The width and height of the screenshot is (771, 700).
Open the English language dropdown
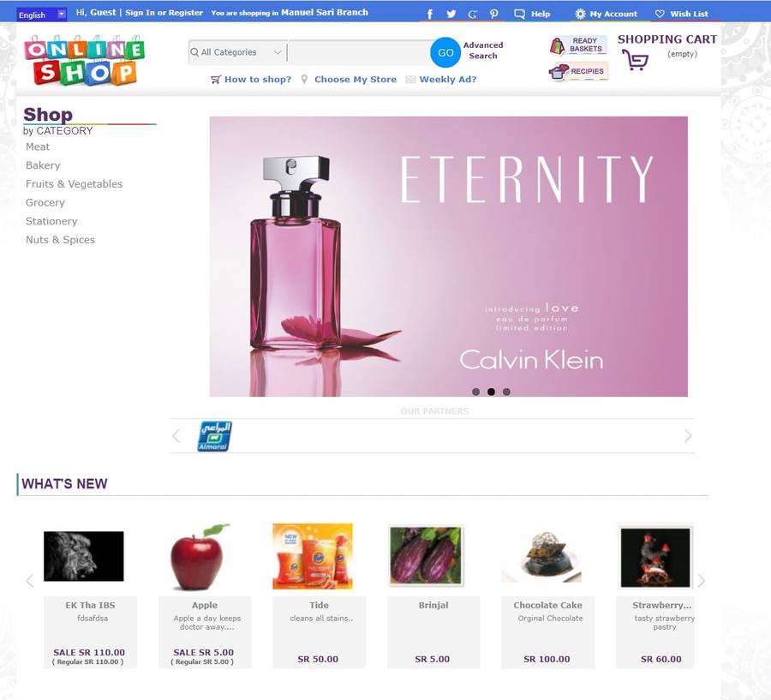pos(42,15)
